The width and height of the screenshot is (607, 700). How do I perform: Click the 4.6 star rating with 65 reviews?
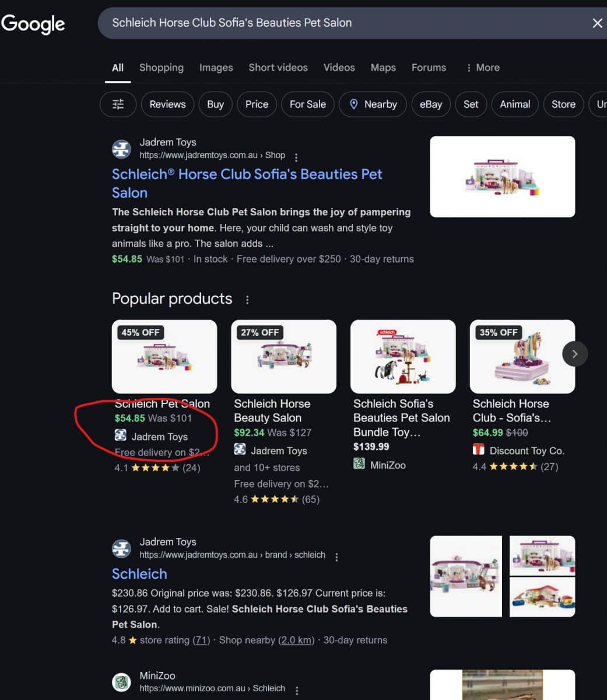click(277, 499)
